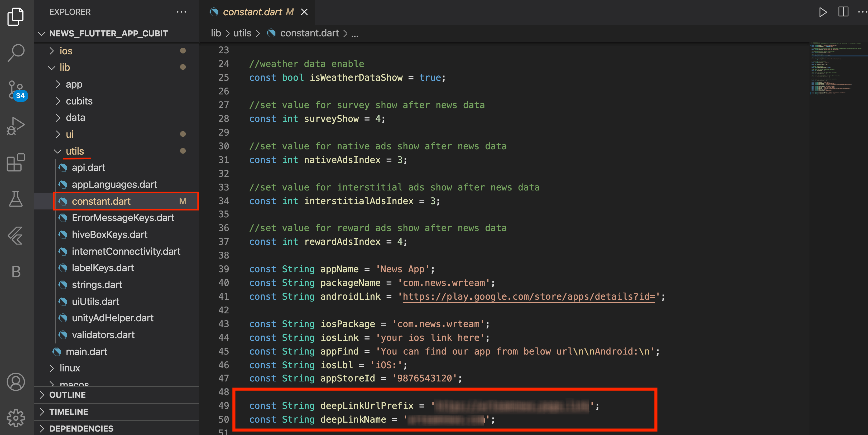Select the constant.dart editor tab

(x=252, y=12)
